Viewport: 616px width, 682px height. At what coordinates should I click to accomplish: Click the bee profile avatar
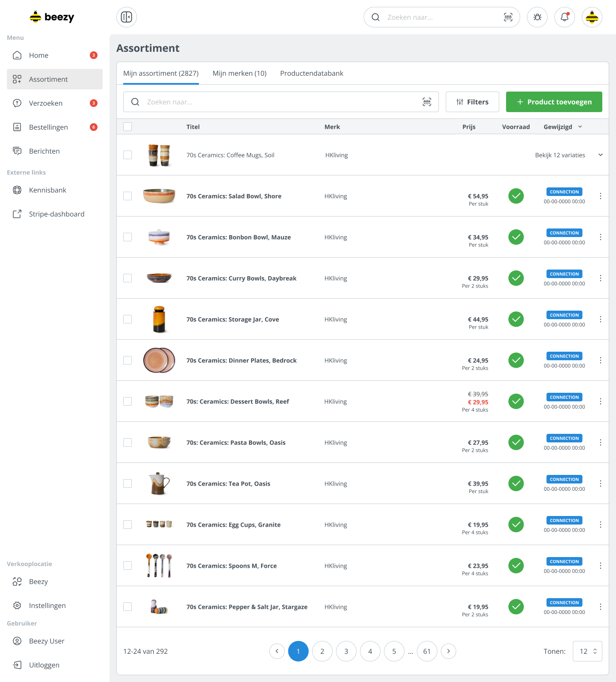[592, 17]
